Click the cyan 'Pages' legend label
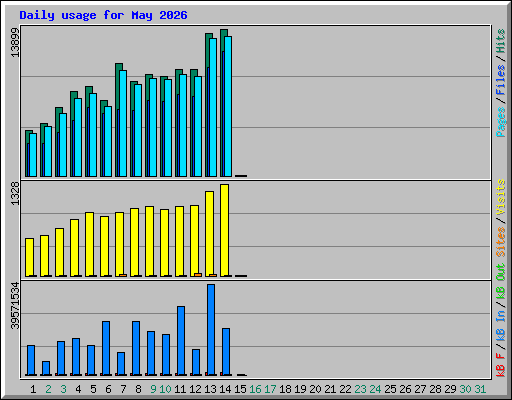Screen dimensions: 512x400 pyautogui.click(x=500, y=122)
